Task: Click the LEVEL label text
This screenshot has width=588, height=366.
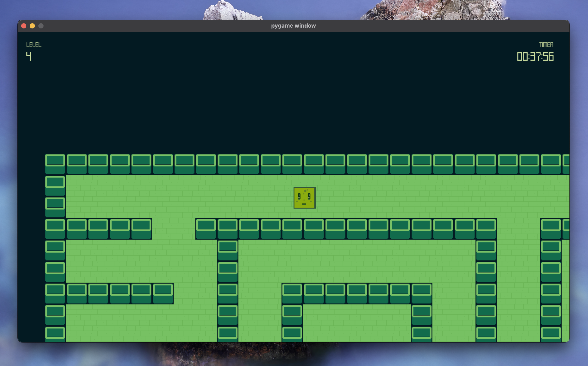Action: click(34, 45)
